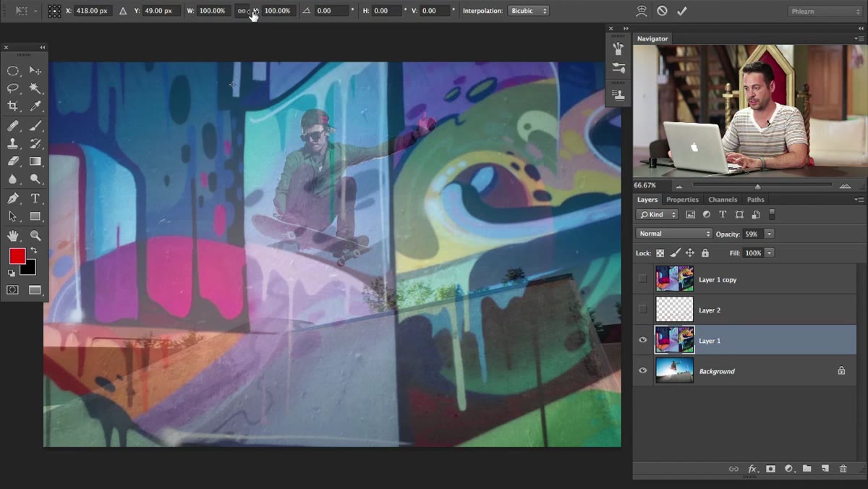Viewport: 868px width, 489px height.
Task: Adjust the Navigator zoom slider
Action: [757, 186]
